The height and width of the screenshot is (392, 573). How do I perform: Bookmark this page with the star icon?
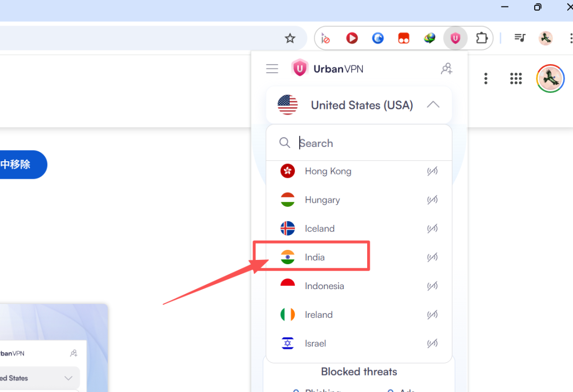tap(290, 38)
